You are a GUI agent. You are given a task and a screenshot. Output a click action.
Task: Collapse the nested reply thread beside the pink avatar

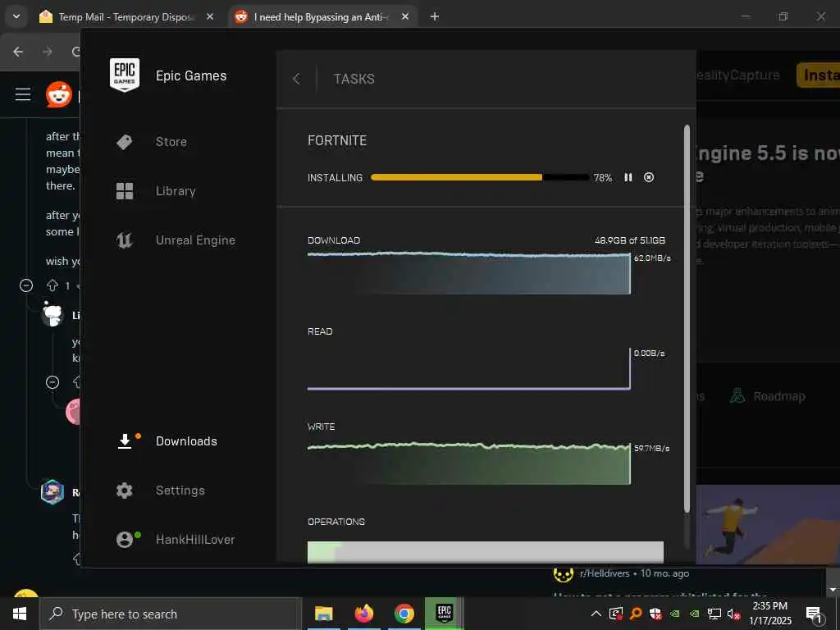pyautogui.click(x=52, y=382)
